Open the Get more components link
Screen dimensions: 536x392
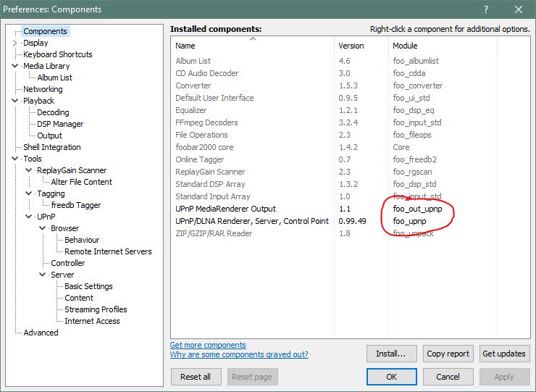click(x=208, y=345)
